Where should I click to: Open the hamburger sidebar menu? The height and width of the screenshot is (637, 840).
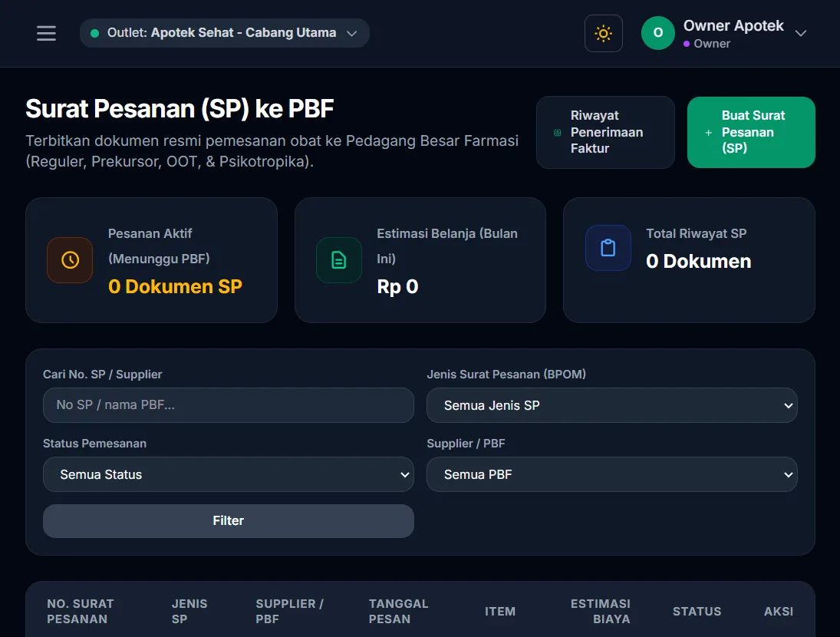[x=46, y=33]
